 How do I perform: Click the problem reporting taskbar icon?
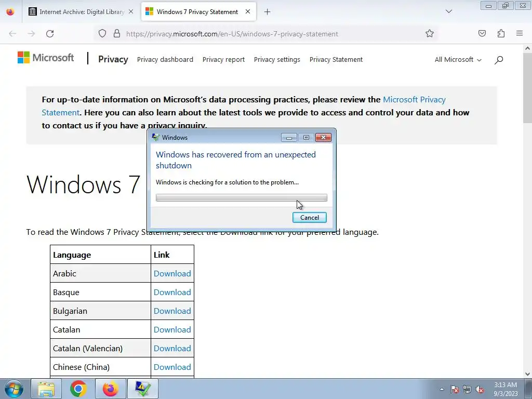(143, 389)
